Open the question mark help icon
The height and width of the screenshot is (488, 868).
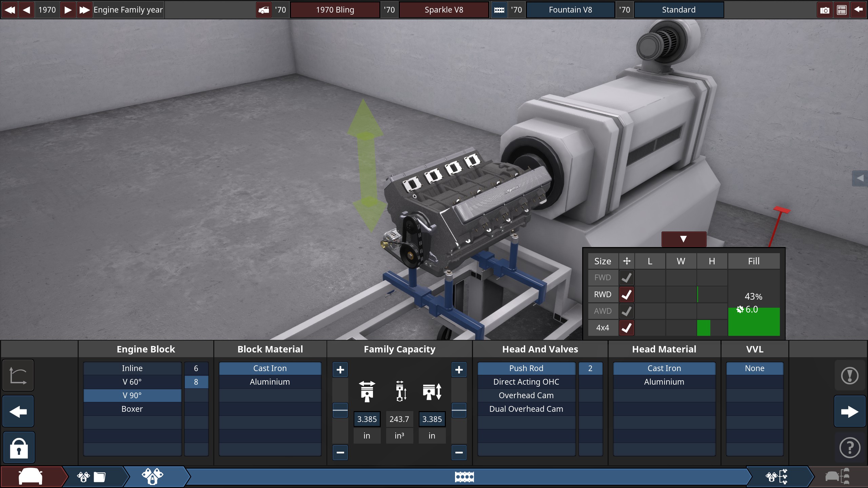click(x=850, y=448)
